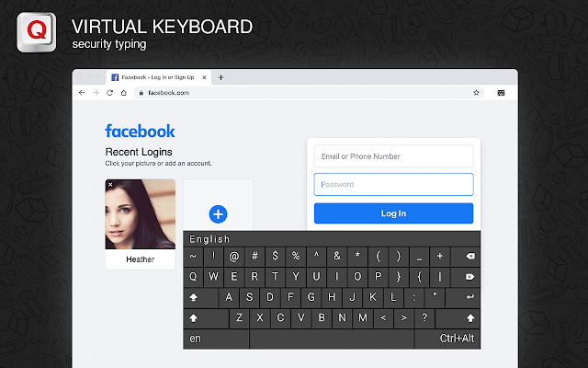Tap the @ key on virtual keyboard

click(234, 257)
